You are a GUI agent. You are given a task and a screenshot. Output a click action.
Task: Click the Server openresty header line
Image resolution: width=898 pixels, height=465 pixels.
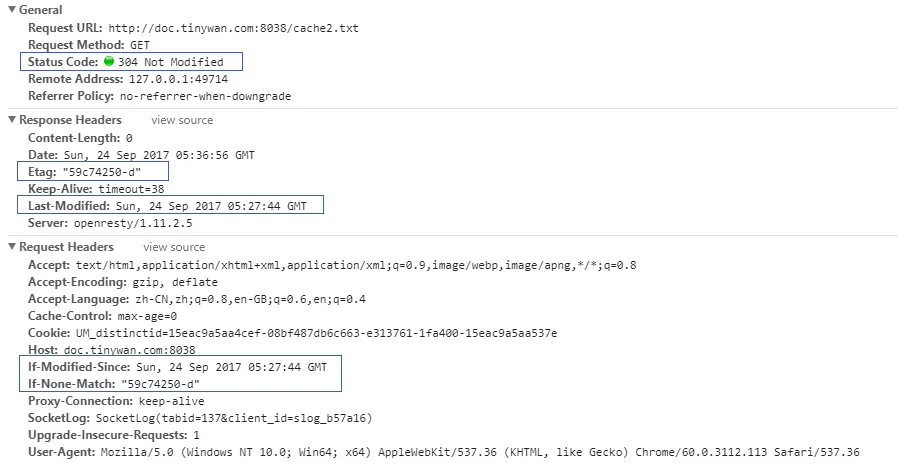[110, 223]
